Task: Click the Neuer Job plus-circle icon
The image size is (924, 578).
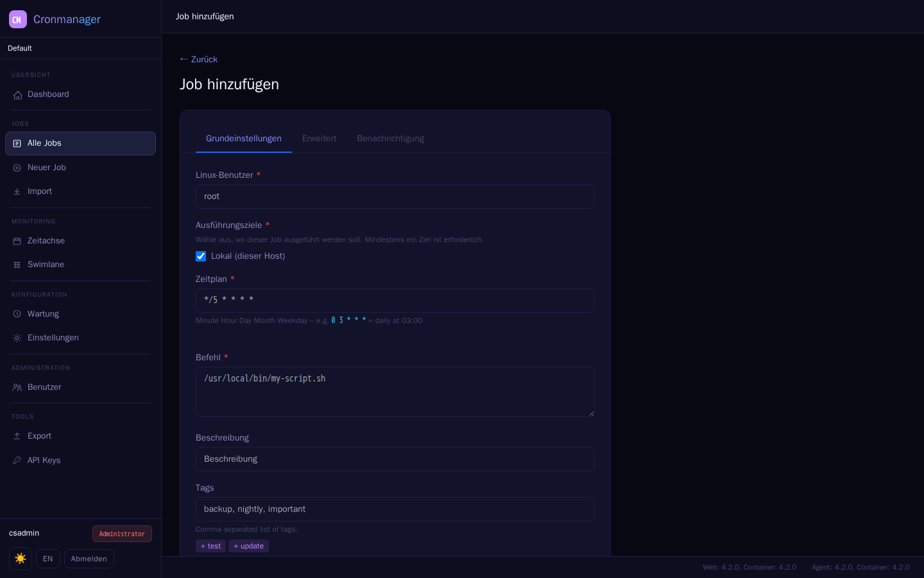Action: point(17,168)
